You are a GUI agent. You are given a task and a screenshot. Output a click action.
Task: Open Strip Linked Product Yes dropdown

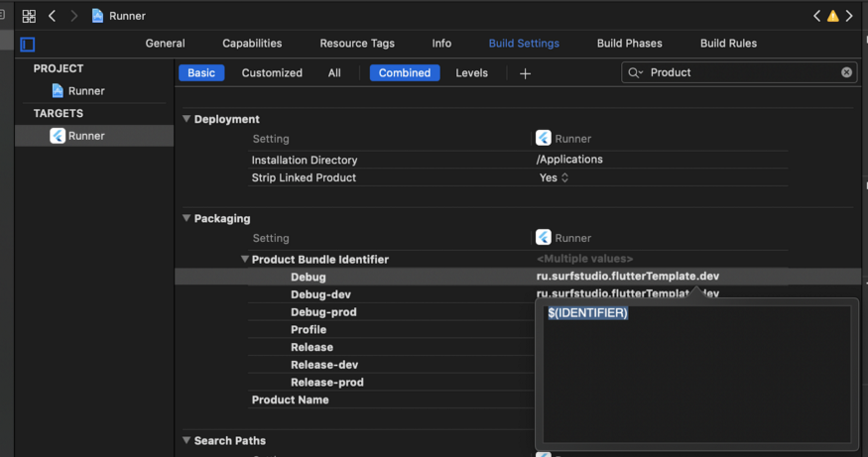pyautogui.click(x=554, y=178)
